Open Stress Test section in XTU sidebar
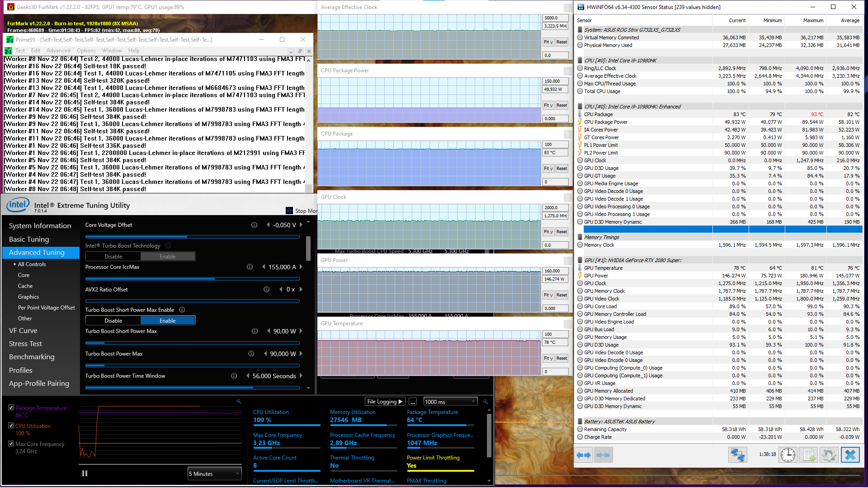Viewport: 868px width, 488px height. [x=25, y=344]
